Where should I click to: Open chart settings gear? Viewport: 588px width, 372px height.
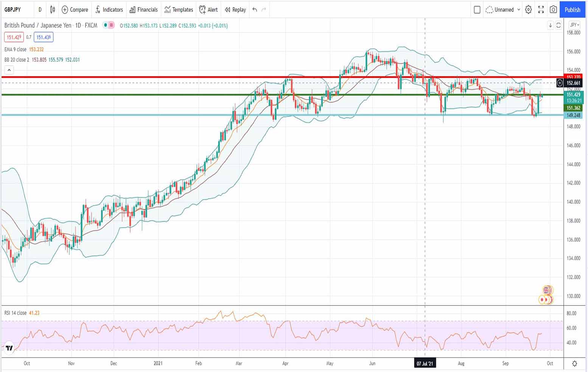[529, 10]
